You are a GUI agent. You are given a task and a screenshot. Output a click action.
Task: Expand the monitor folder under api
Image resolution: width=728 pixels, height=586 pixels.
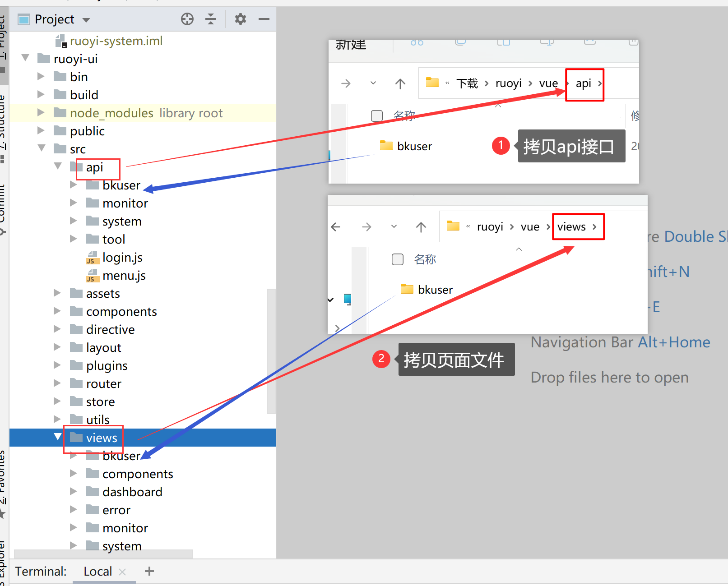click(x=74, y=203)
